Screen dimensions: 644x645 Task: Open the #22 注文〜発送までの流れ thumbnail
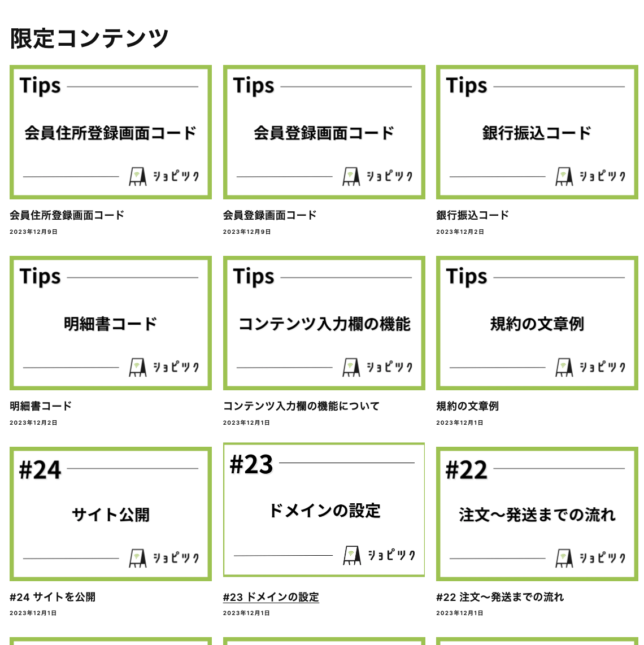pyautogui.click(x=537, y=514)
